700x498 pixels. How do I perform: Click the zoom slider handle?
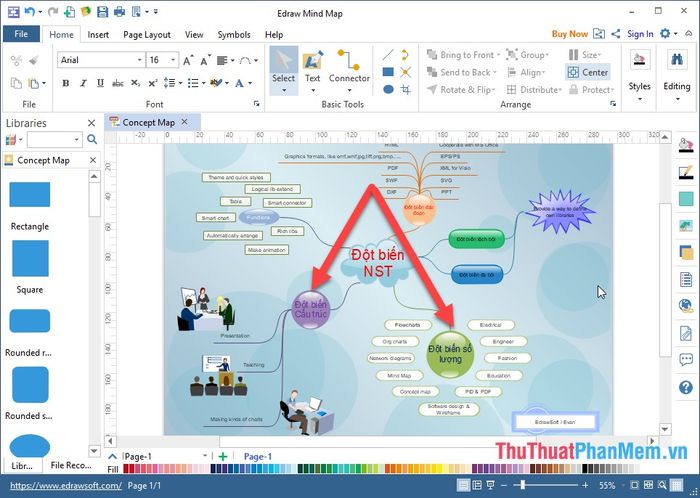click(x=522, y=485)
